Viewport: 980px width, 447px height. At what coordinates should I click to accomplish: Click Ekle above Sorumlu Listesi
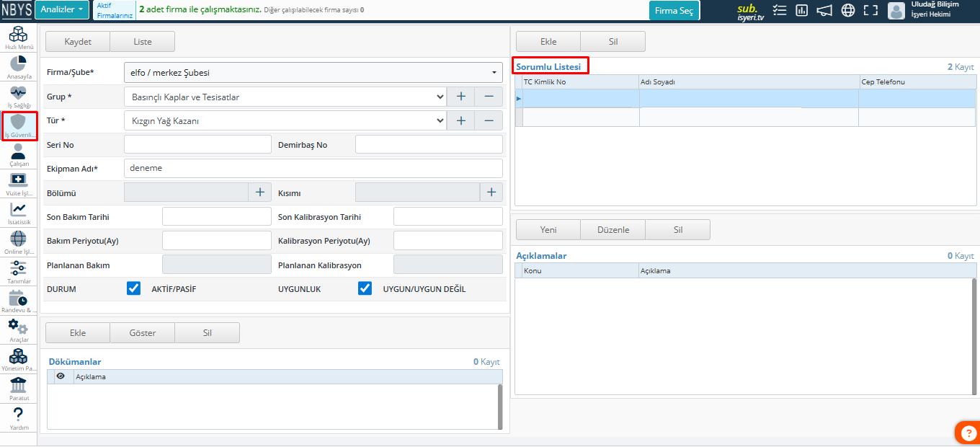pyautogui.click(x=548, y=42)
